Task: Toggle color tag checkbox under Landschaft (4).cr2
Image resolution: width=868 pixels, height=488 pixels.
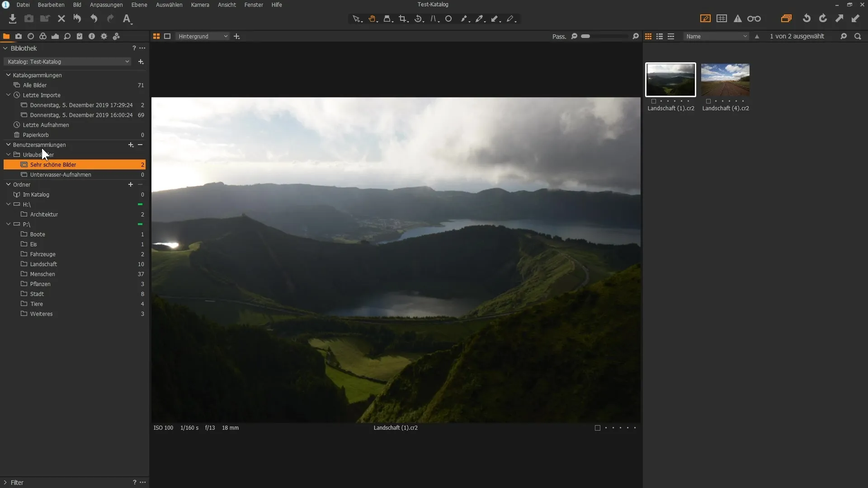Action: tap(708, 101)
